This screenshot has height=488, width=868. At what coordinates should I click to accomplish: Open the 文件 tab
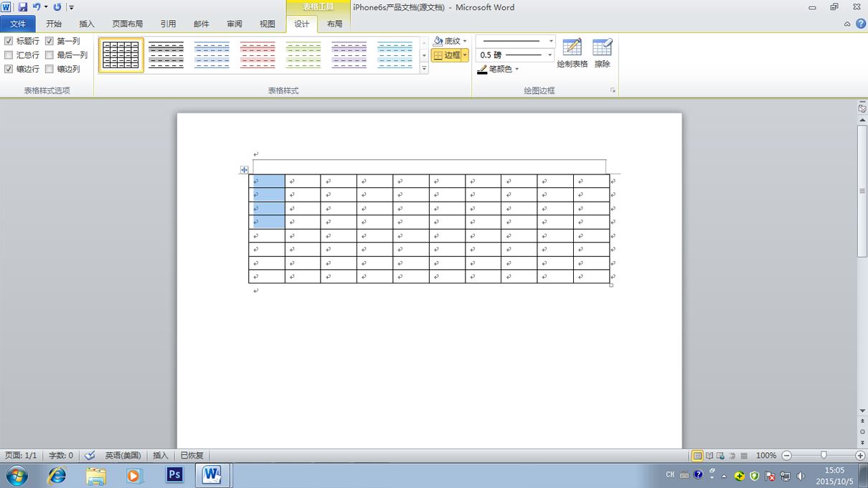click(18, 24)
